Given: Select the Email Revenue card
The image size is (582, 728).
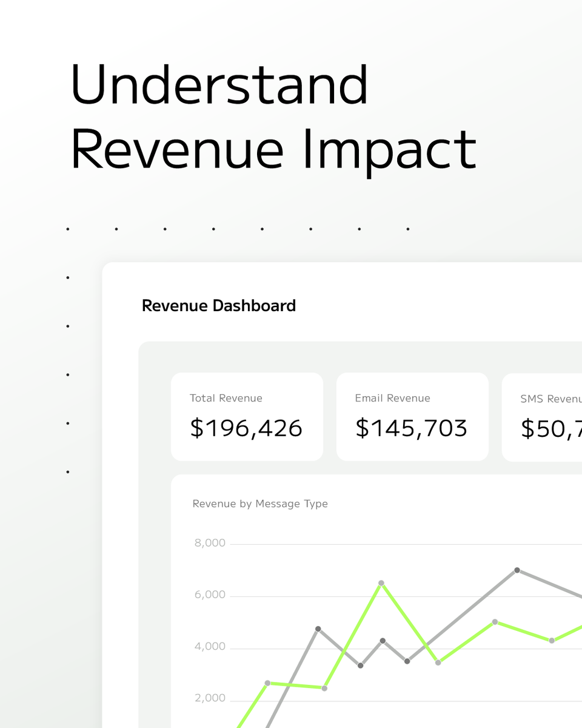Looking at the screenshot, I should (412, 417).
